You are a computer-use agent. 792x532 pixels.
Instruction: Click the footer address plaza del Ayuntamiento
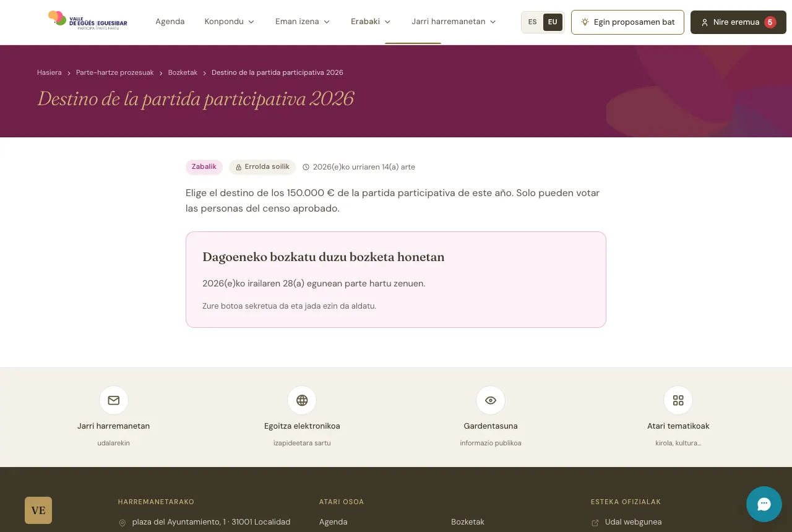[x=211, y=522]
